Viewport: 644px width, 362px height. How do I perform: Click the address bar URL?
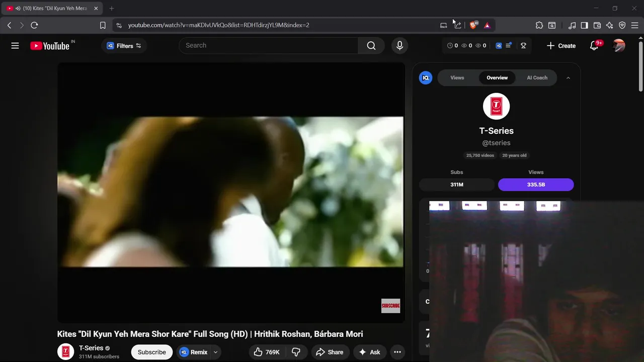[218, 25]
